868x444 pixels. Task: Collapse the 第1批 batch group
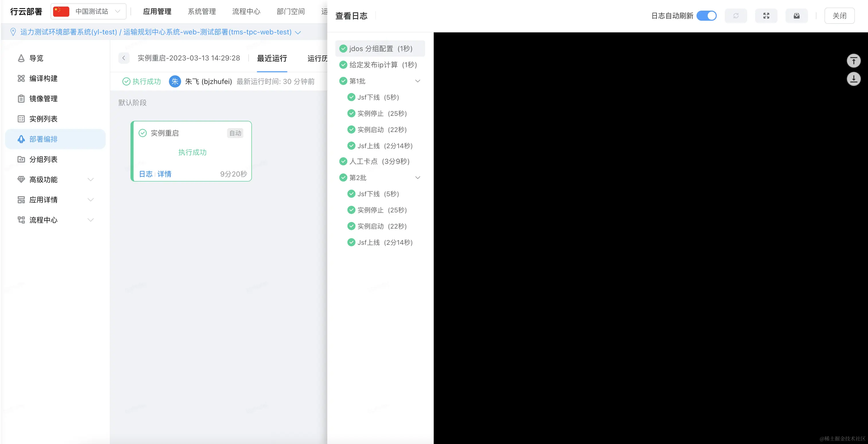click(417, 81)
